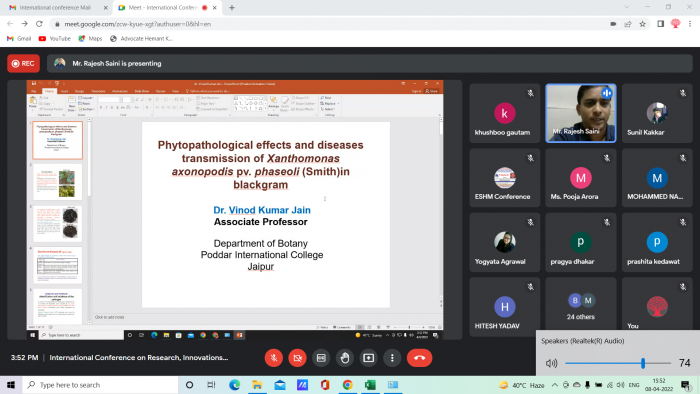Open the YouTube bookmark
The width and height of the screenshot is (700, 394).
tap(55, 39)
